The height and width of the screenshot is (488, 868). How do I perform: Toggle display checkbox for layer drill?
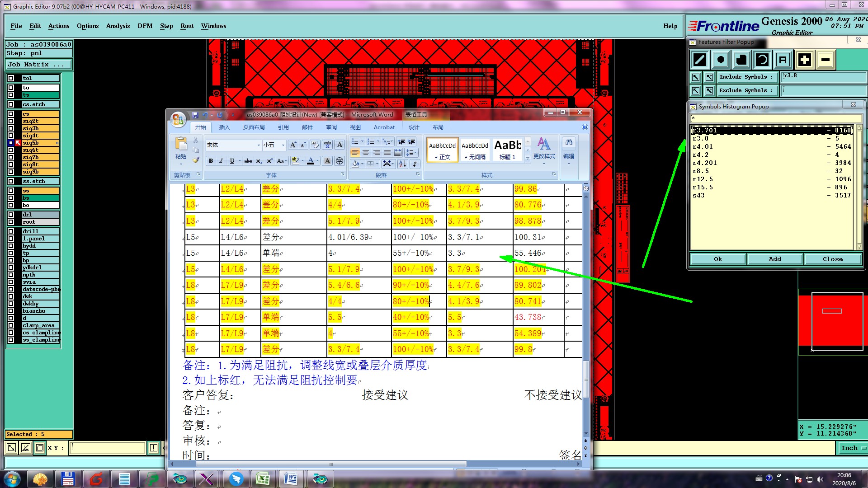(11, 231)
